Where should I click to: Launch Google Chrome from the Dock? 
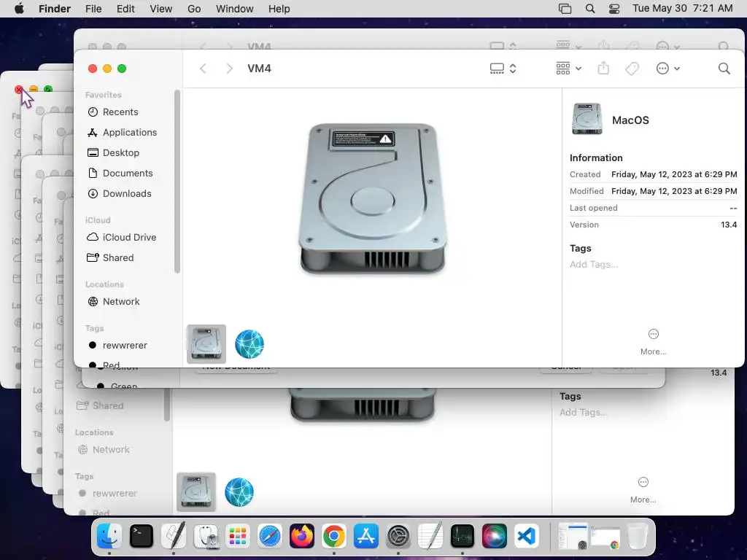[334, 536]
